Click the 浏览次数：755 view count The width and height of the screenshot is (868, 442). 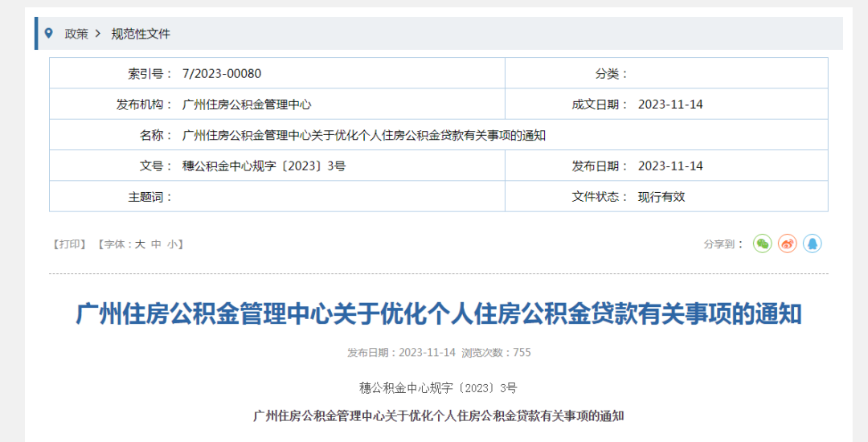[x=496, y=352]
